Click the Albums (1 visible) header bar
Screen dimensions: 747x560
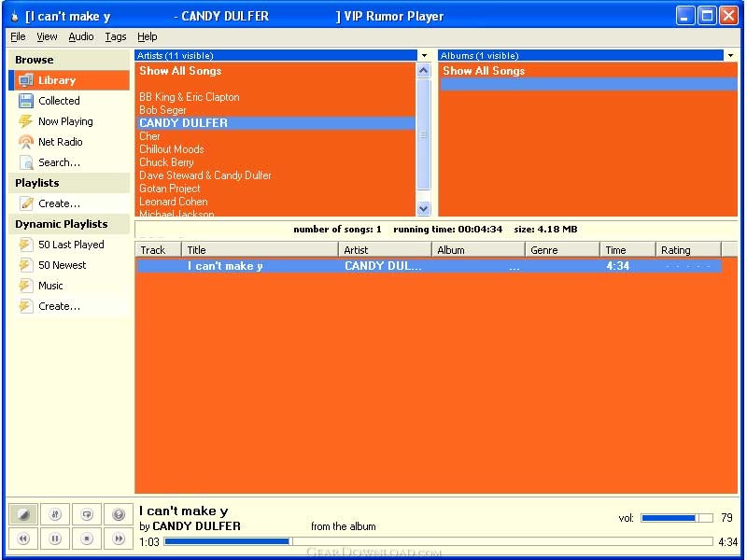coord(581,56)
